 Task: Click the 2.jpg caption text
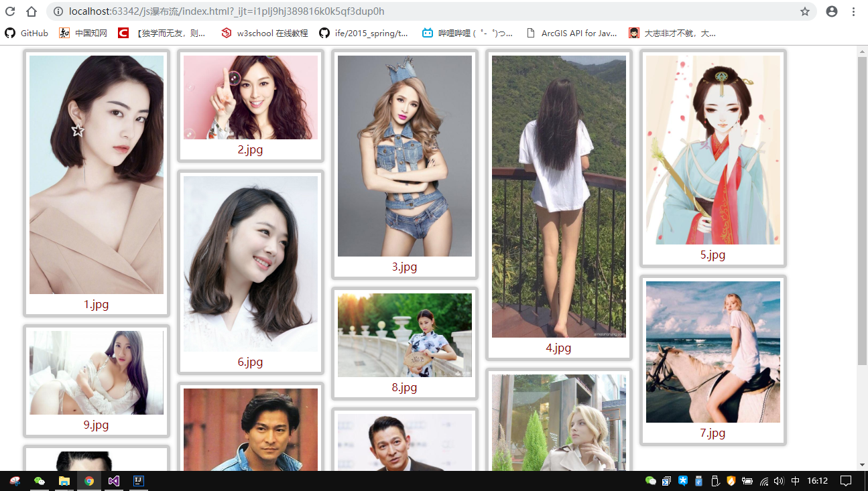pos(251,149)
